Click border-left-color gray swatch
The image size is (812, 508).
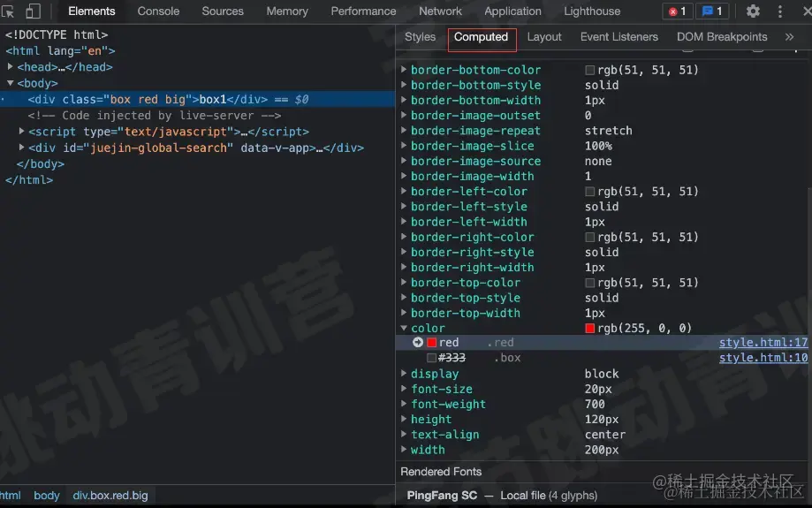coord(589,192)
